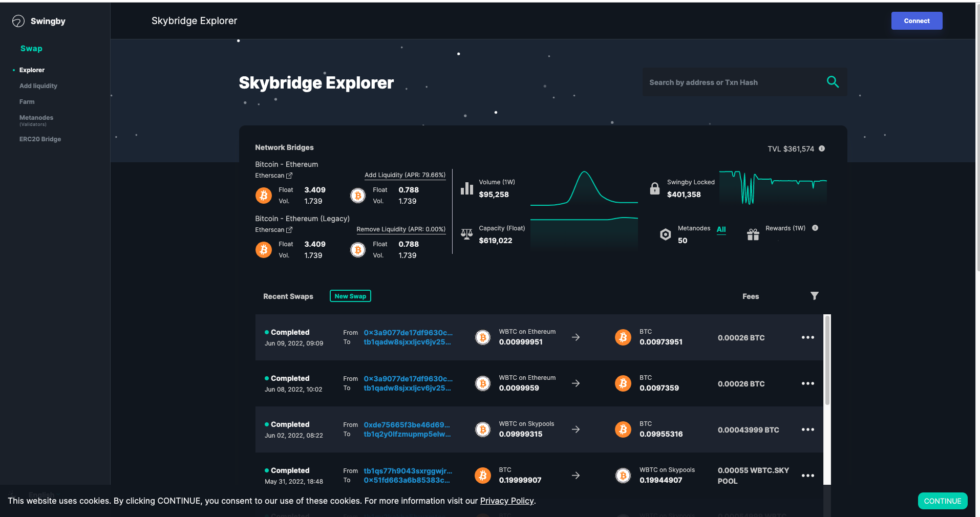This screenshot has height=517, width=980.
Task: Click the Metanodes All link
Action: point(721,229)
